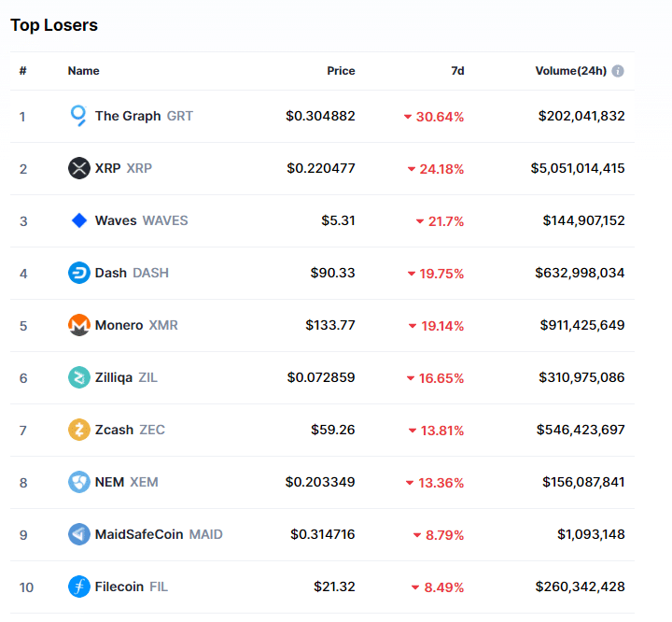This screenshot has height=622, width=672.
Task: Open the Monero name link
Action: (119, 325)
